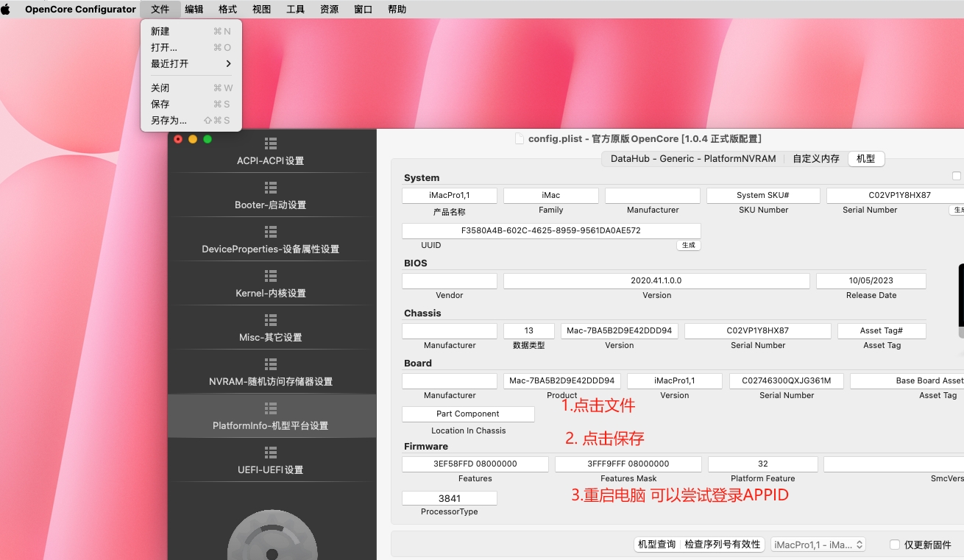Click the disk icon below the sidebar
The image size is (964, 560).
coord(272,535)
